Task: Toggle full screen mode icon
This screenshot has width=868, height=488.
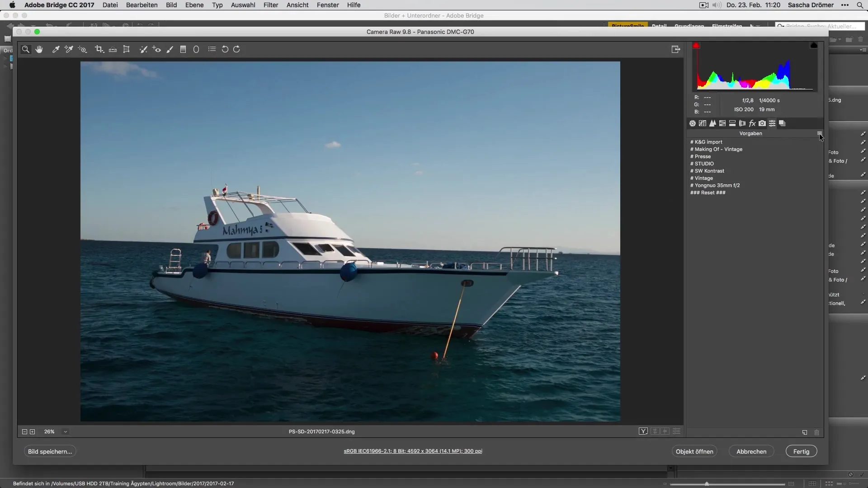Action: coord(676,49)
